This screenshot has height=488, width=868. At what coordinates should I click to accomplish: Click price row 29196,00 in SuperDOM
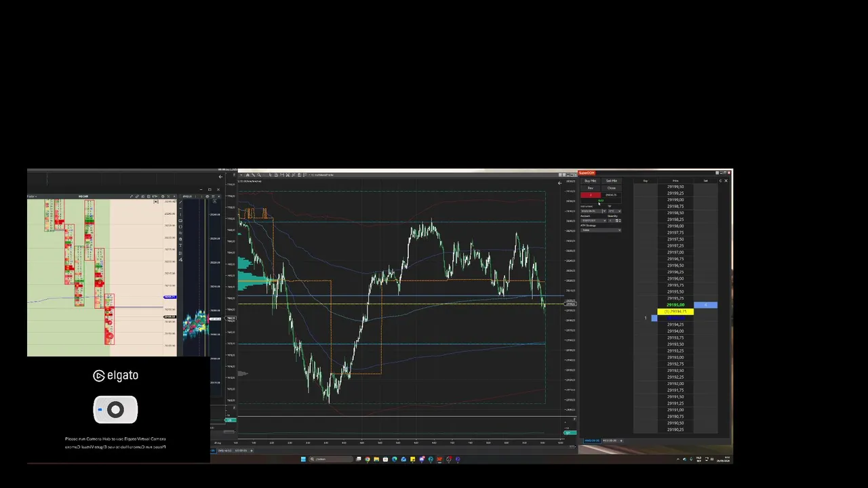[x=675, y=279]
